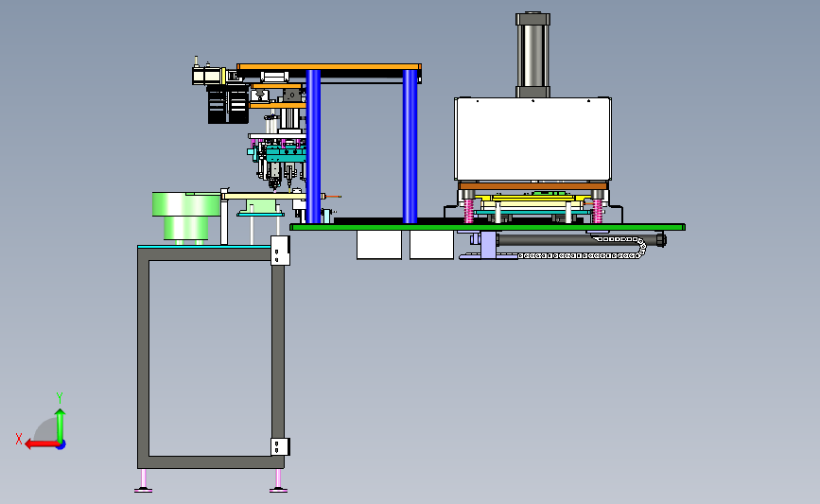Select the right white box under green plate
The width and height of the screenshot is (820, 504).
point(431,245)
